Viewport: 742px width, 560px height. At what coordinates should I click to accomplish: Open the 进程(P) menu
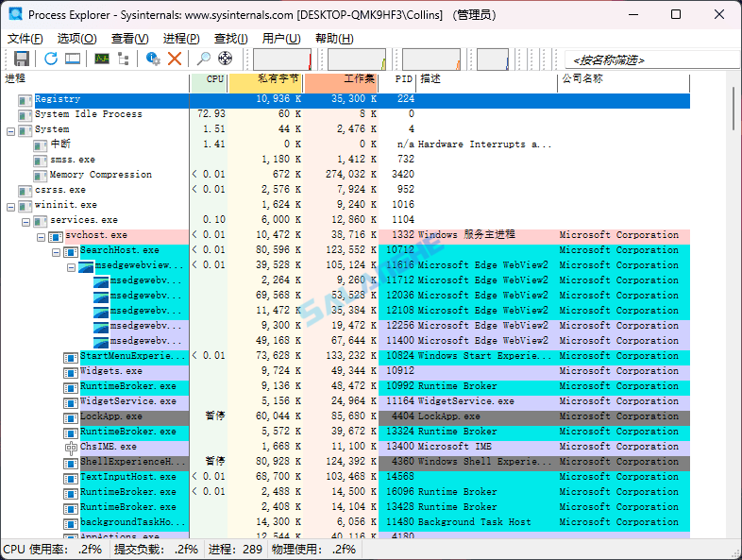tap(181, 39)
